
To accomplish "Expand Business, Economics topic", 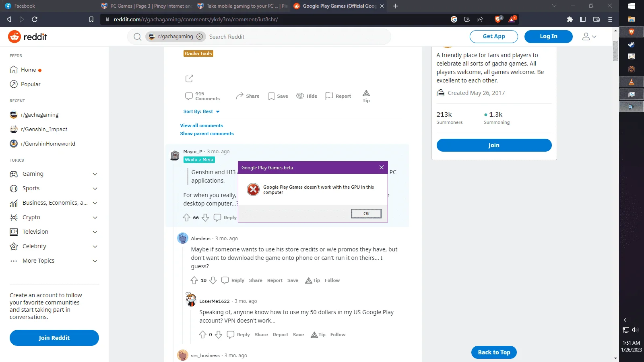I will tap(95, 203).
